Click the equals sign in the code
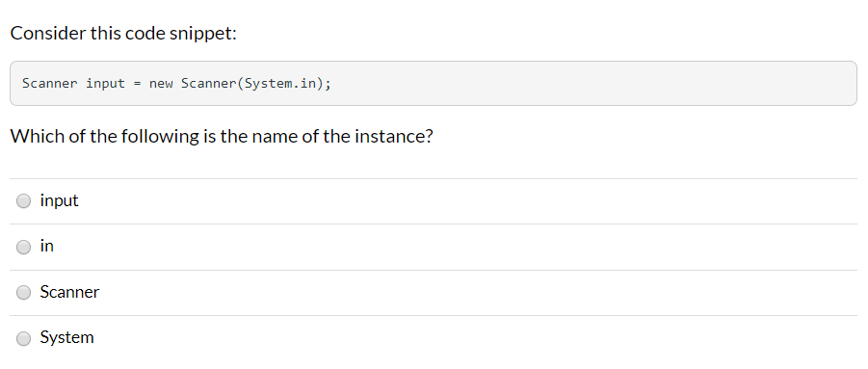This screenshot has width=868, height=369. 138,84
